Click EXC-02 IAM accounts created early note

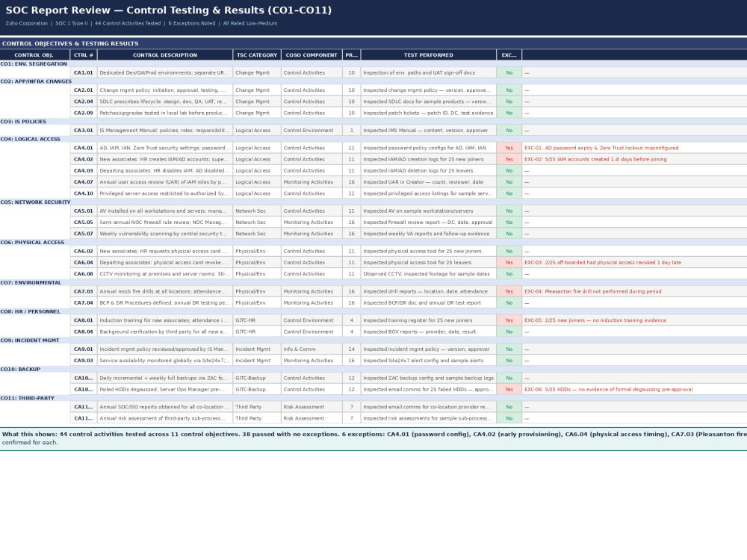595,160
